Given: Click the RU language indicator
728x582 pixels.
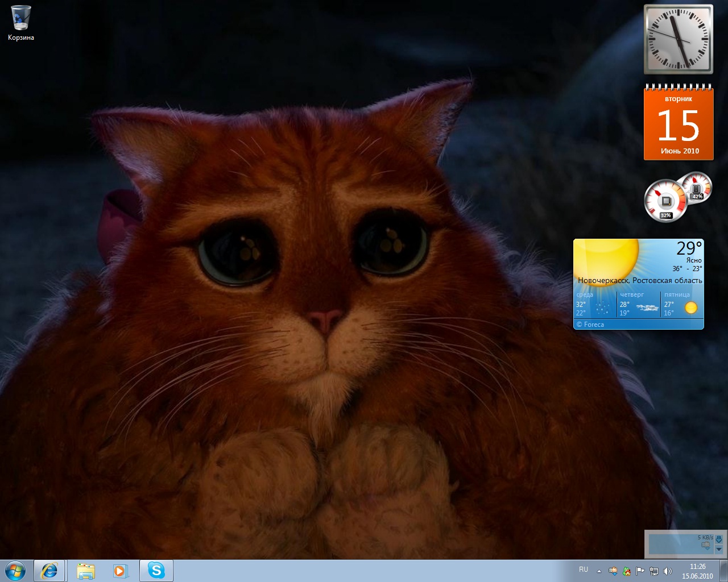Looking at the screenshot, I should [x=584, y=569].
